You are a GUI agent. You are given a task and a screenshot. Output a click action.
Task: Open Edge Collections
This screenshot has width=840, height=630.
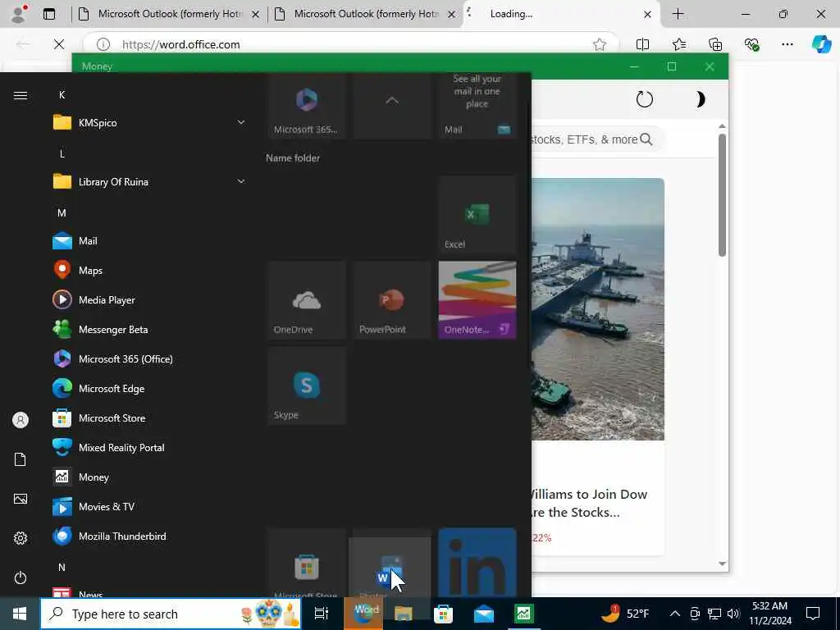715,44
